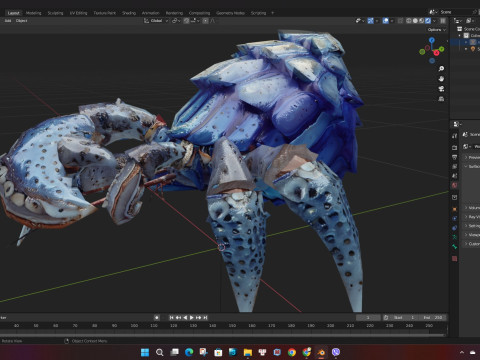Click the red X axis on navigation gizmo

436,53
